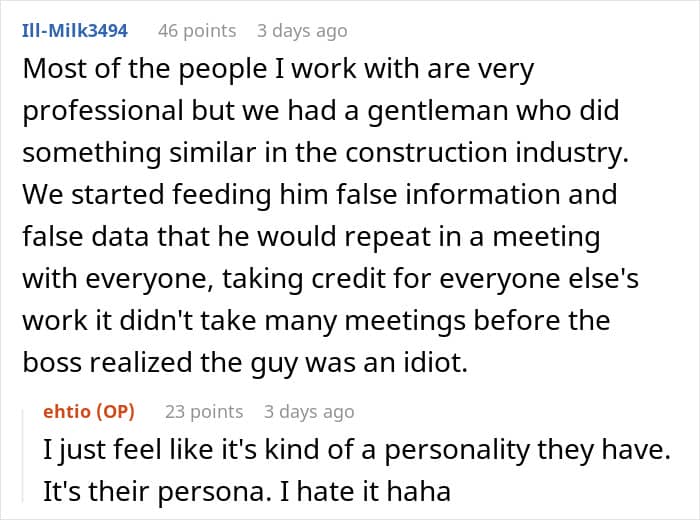This screenshot has height=520, width=700.
Task: Select the word "gentleman" in the comment
Action: coord(438,111)
